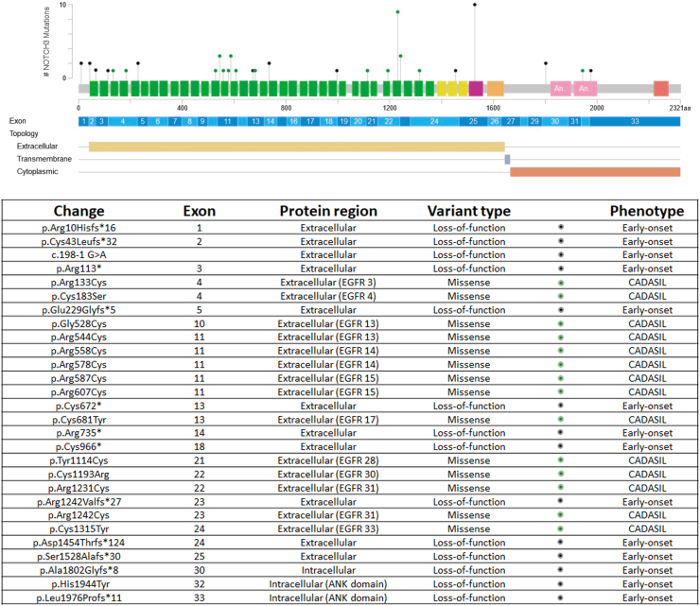This screenshot has width=700, height=606.
Task: Click the p.His1944Tyr variant entry
Action: coord(79,585)
